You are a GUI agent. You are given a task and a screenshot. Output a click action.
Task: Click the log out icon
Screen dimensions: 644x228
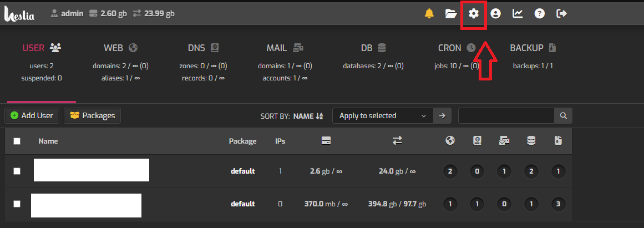pos(561,14)
